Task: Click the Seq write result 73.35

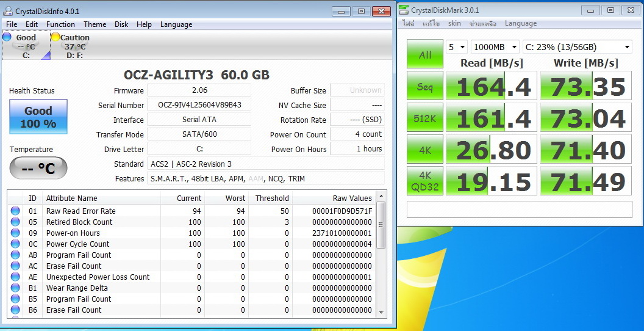Action: tap(585, 86)
